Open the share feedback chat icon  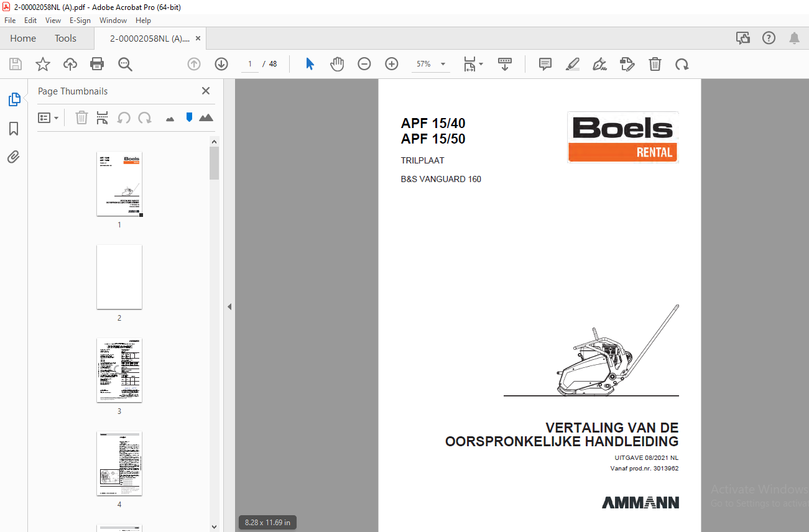pyautogui.click(x=743, y=39)
